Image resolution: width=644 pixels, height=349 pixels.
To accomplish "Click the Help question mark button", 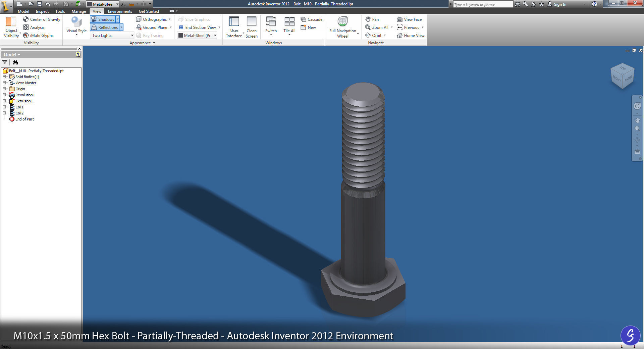I will coord(594,4).
